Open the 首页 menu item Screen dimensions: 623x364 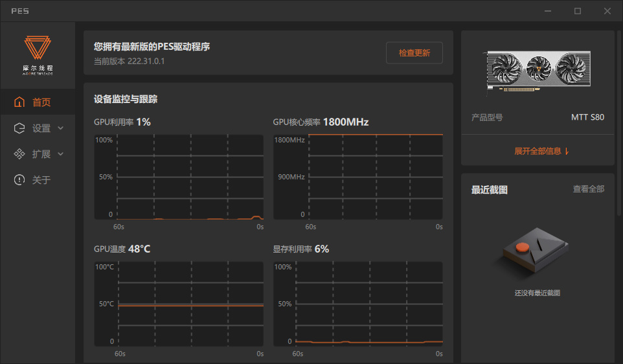click(38, 102)
